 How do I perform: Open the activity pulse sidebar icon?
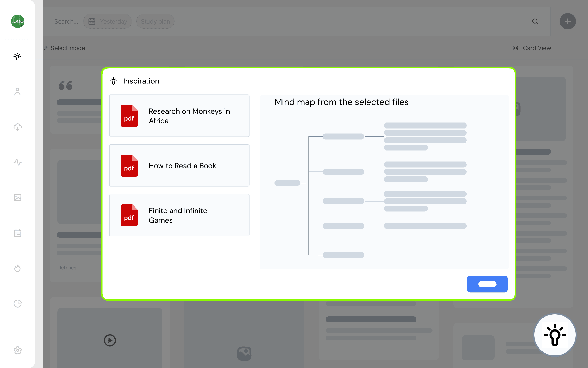17,162
